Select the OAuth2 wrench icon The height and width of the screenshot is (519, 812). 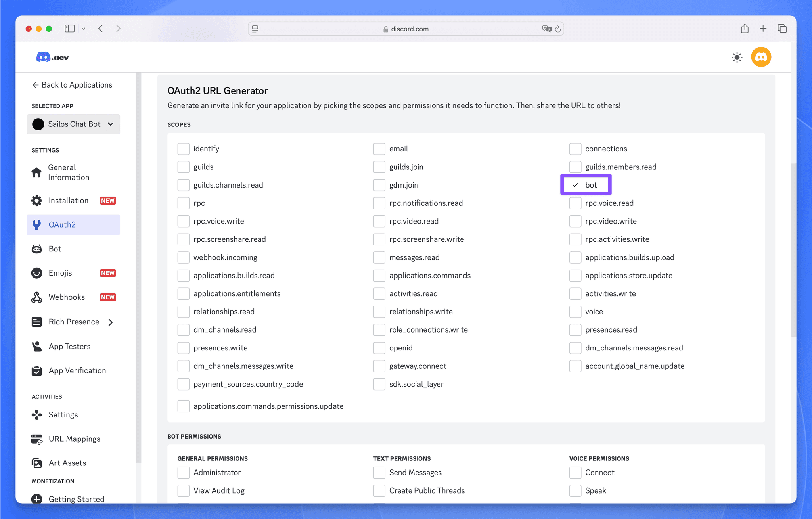point(36,224)
